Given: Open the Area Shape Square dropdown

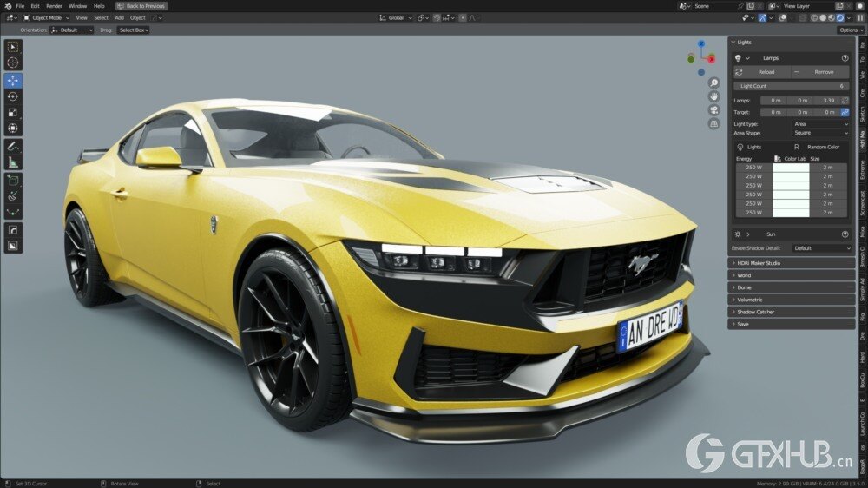Looking at the screenshot, I should coord(820,133).
